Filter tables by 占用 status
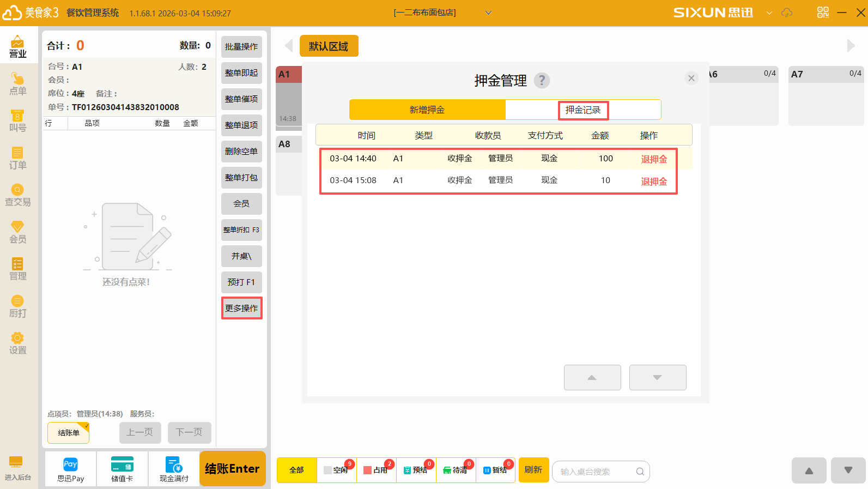This screenshot has height=489, width=868. pyautogui.click(x=377, y=470)
